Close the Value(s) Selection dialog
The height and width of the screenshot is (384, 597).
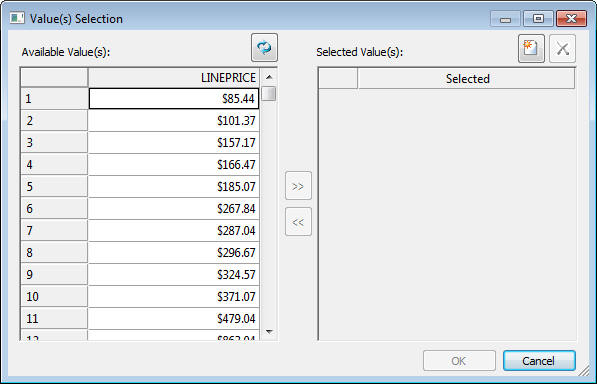571,19
